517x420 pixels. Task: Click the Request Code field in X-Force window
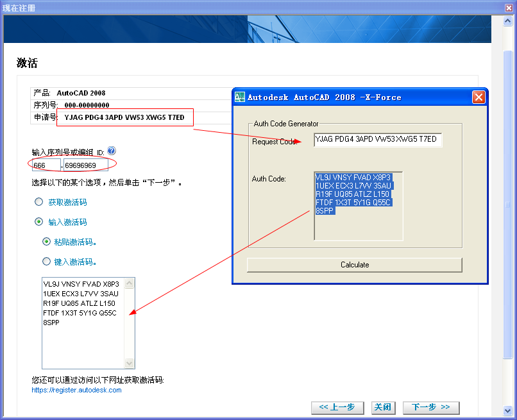point(378,139)
